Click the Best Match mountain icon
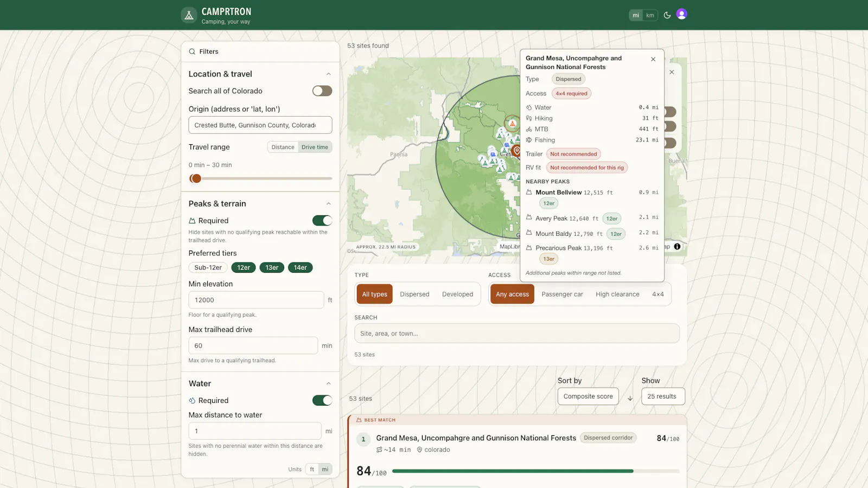 359,420
